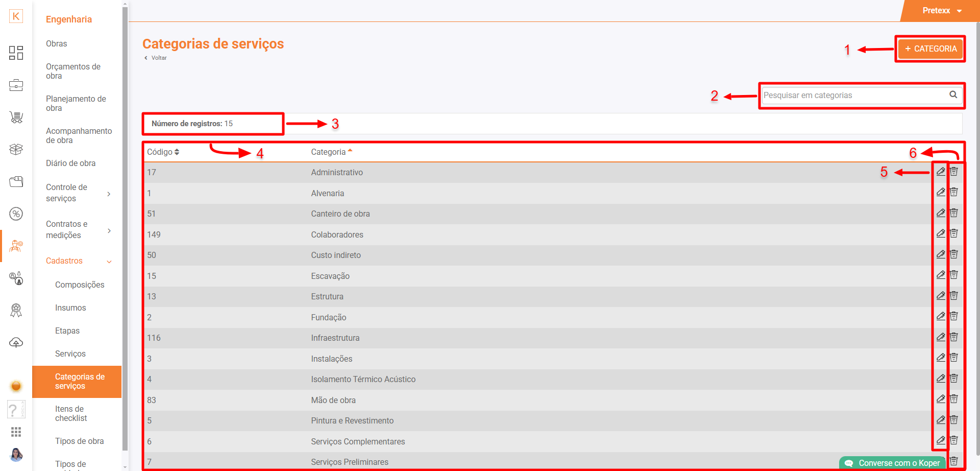Open the Pretexx account dropdown
The height and width of the screenshot is (471, 980).
click(941, 11)
